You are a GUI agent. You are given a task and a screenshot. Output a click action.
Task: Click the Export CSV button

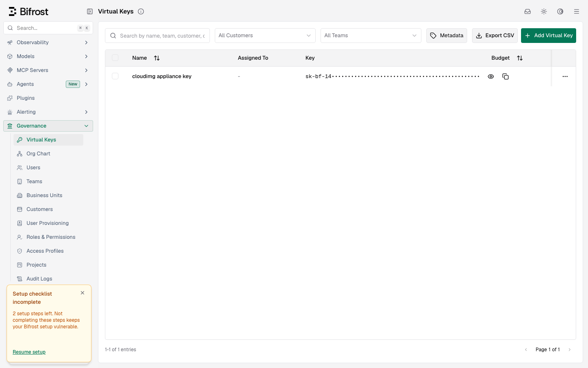[x=495, y=36]
